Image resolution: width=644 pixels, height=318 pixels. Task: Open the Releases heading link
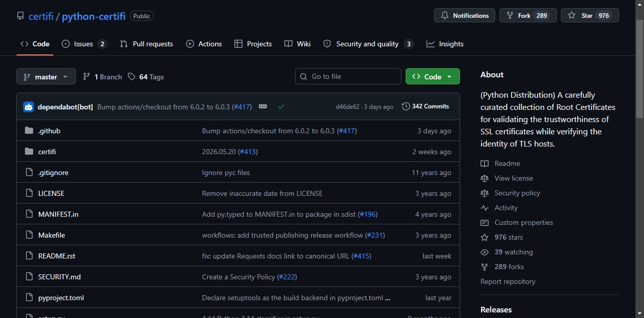point(496,309)
